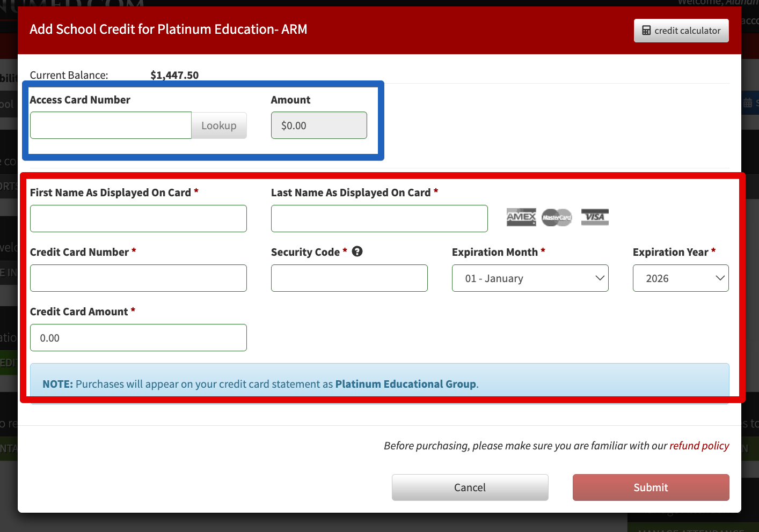Image resolution: width=759 pixels, height=532 pixels.
Task: Submit the school credit payment
Action: 651,487
